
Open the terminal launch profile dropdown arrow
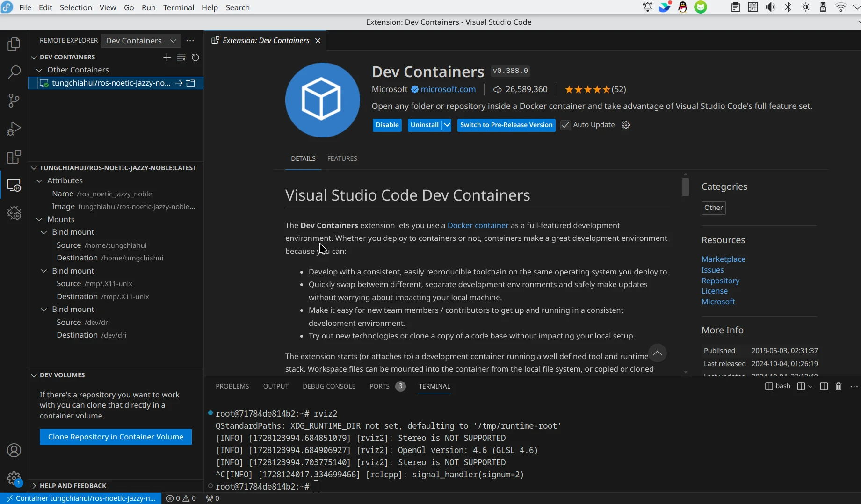coord(810,386)
